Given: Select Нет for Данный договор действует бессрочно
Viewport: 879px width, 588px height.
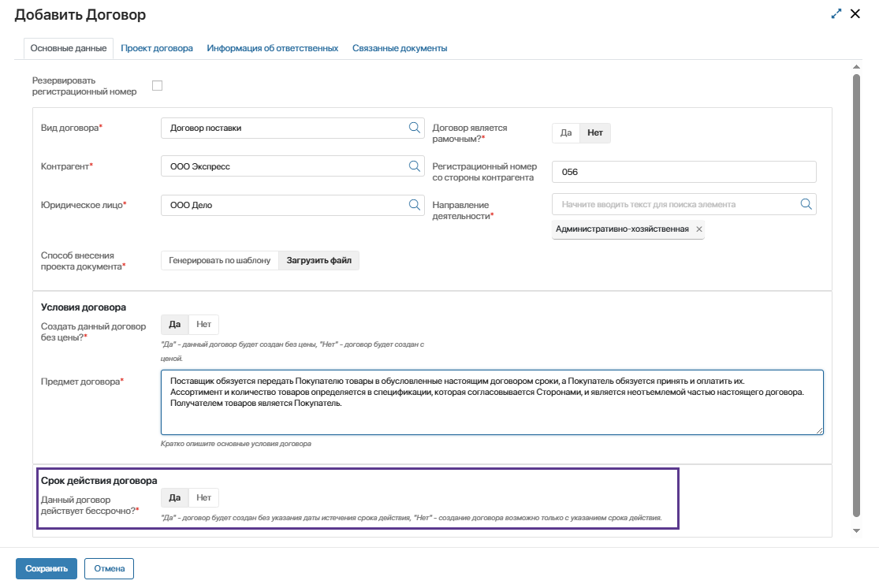Looking at the screenshot, I should [x=203, y=497].
